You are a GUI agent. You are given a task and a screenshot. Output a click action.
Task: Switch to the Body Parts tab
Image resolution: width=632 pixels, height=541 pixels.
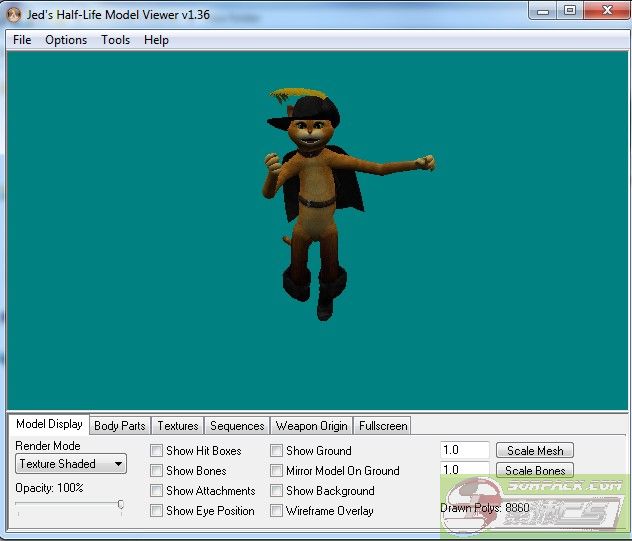[x=120, y=426]
